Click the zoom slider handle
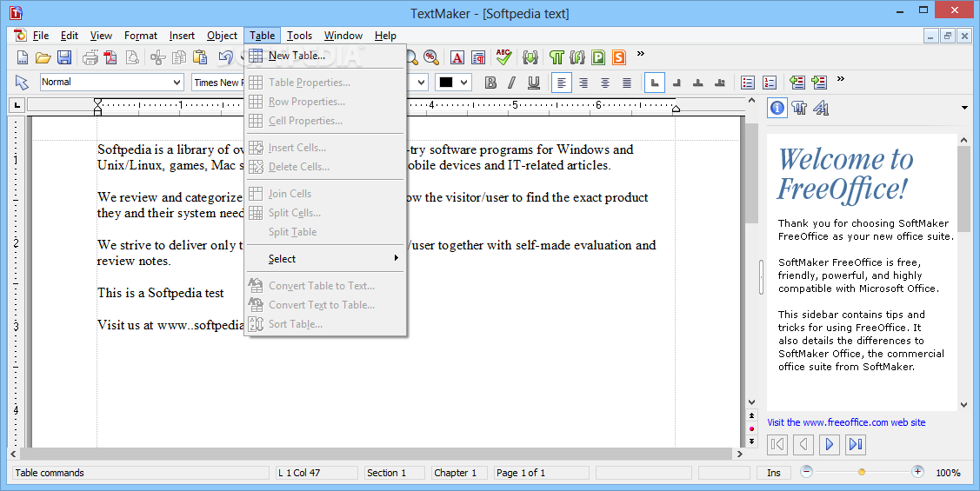The width and height of the screenshot is (980, 491). [x=862, y=472]
